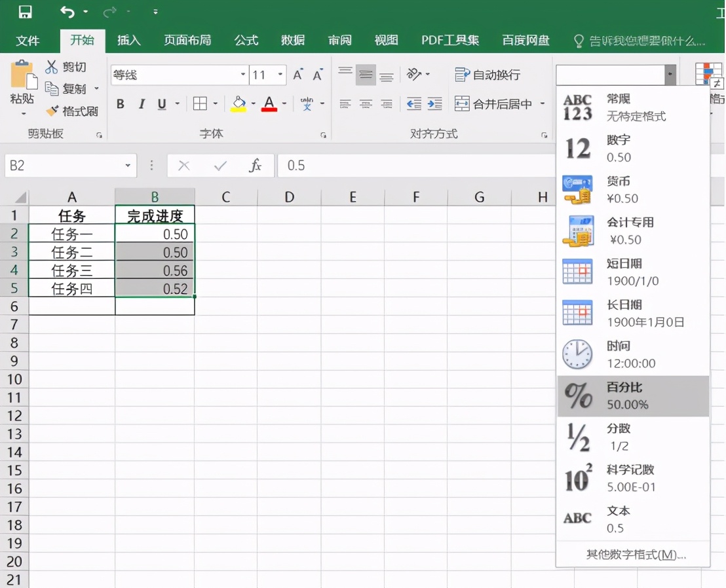Open the font size 11 dropdown
This screenshot has height=588, width=726.
(280, 75)
